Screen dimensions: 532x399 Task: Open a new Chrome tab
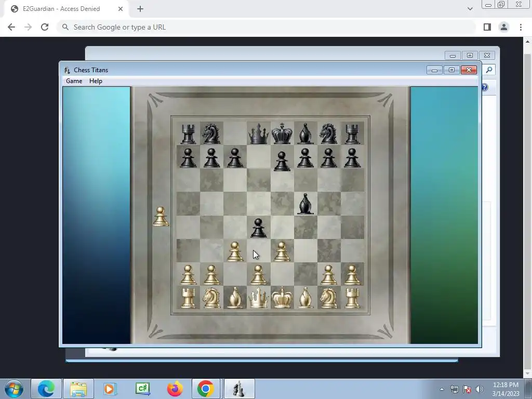point(140,9)
